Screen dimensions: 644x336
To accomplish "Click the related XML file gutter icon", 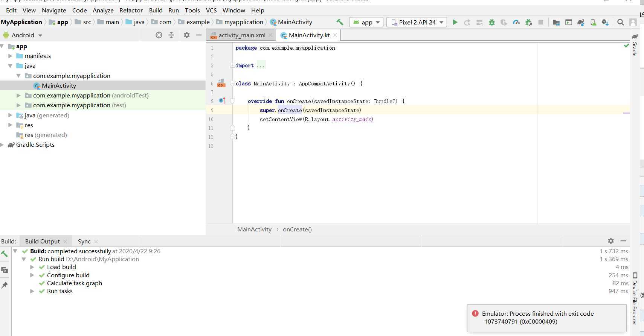I will [221, 83].
